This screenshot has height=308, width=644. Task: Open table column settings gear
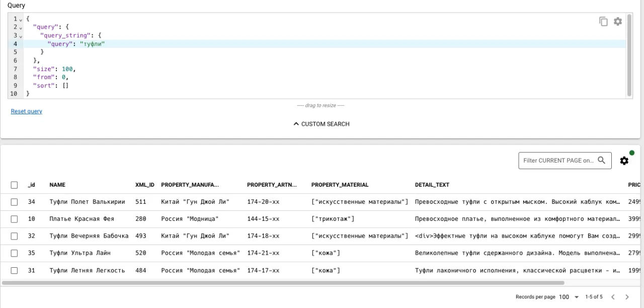(624, 161)
